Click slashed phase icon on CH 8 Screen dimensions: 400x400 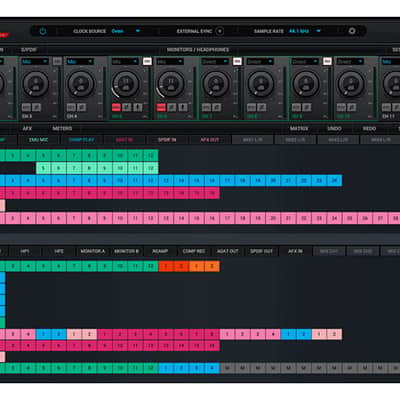262,107
